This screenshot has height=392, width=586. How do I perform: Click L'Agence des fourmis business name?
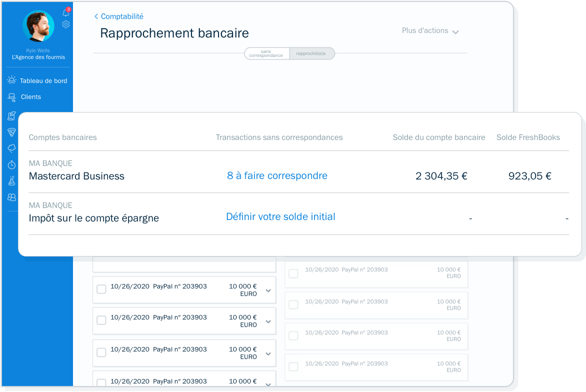coord(38,57)
